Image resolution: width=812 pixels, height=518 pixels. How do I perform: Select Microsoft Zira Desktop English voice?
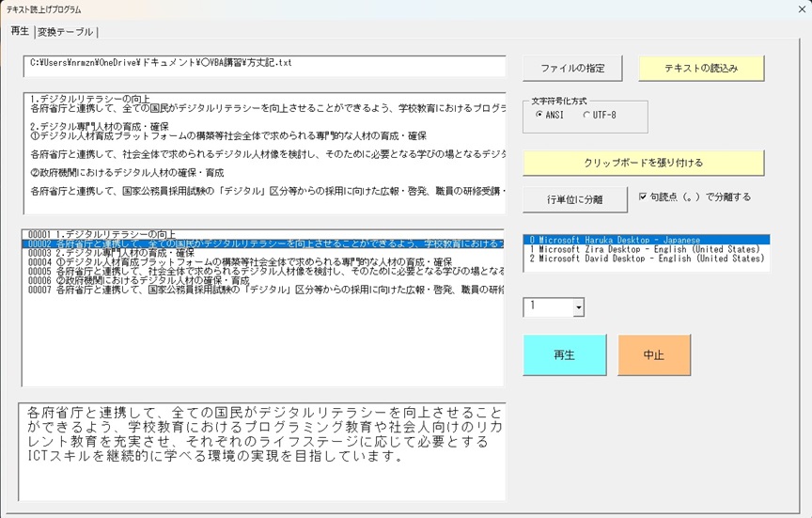pos(646,250)
